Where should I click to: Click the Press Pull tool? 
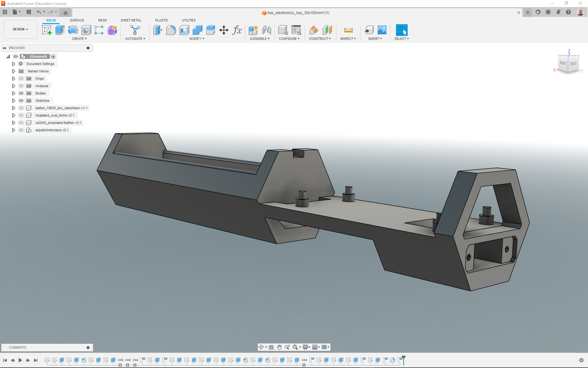pyautogui.click(x=158, y=30)
